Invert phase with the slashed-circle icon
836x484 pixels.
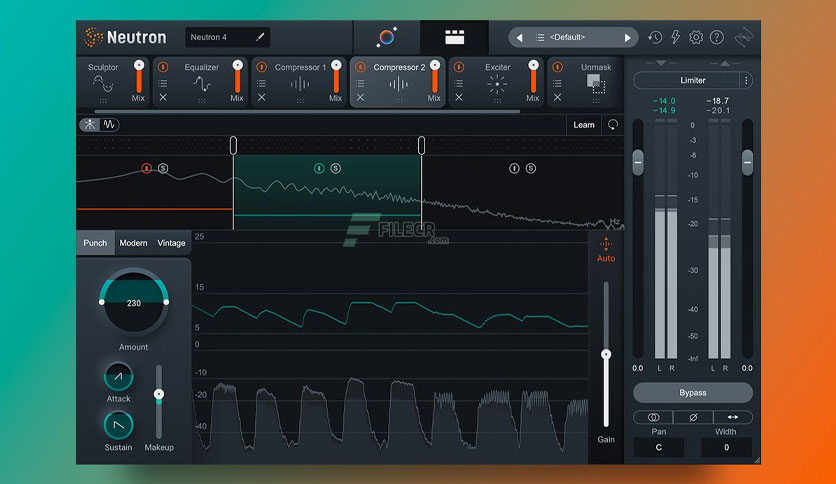tap(693, 417)
